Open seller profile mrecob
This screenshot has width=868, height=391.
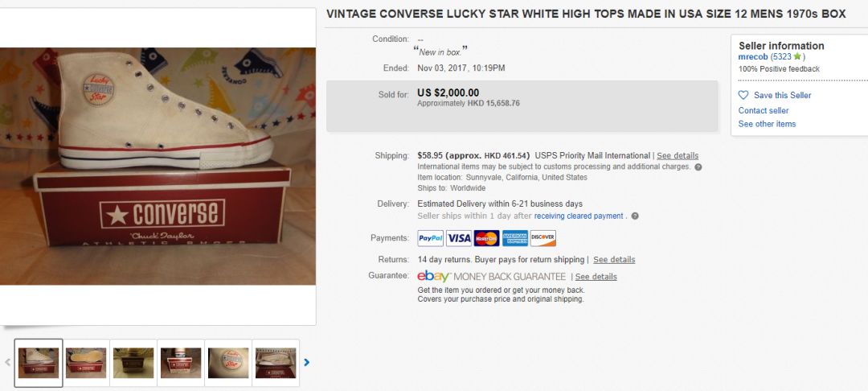coord(753,57)
